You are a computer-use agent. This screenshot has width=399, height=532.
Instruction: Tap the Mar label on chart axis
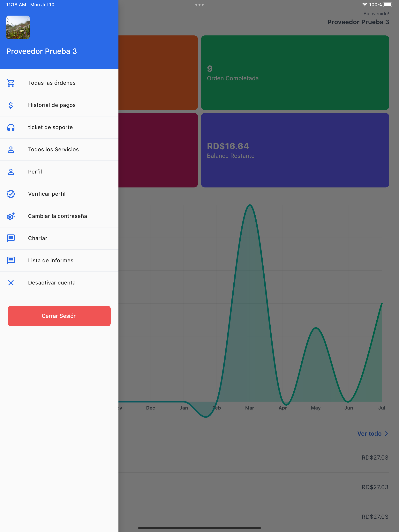point(250,408)
